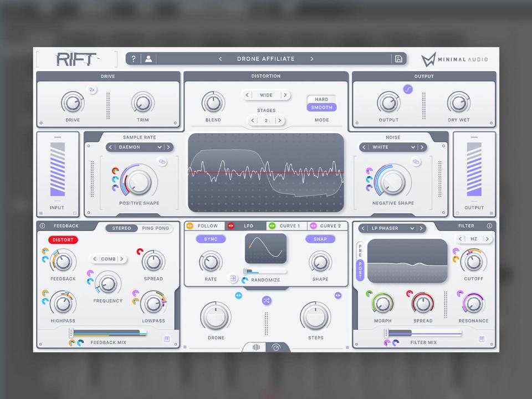Click the LFO sine shape display
The width and height of the screenshot is (532, 399).
265,248
